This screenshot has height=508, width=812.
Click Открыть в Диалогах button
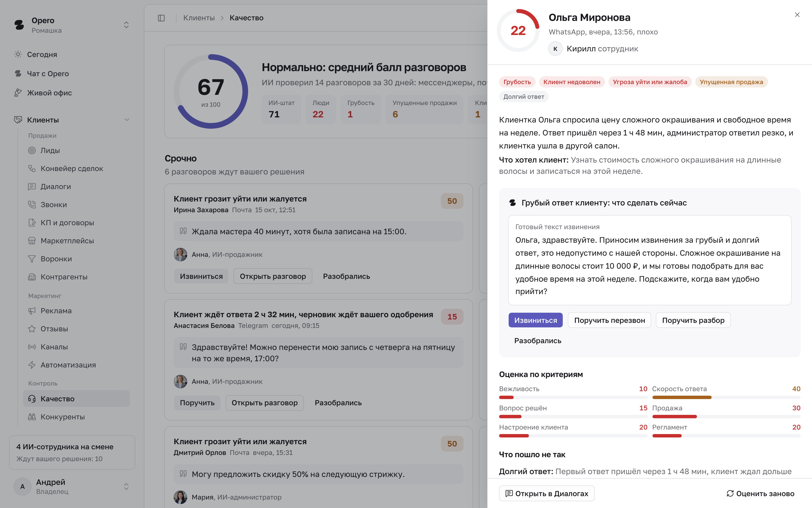click(x=547, y=493)
